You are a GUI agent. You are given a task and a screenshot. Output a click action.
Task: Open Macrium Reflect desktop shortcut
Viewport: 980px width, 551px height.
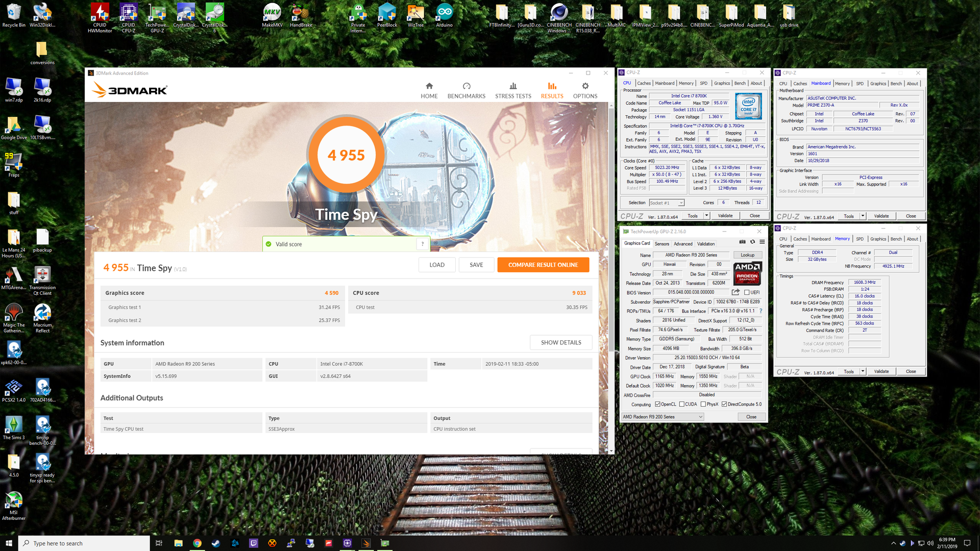(42, 318)
